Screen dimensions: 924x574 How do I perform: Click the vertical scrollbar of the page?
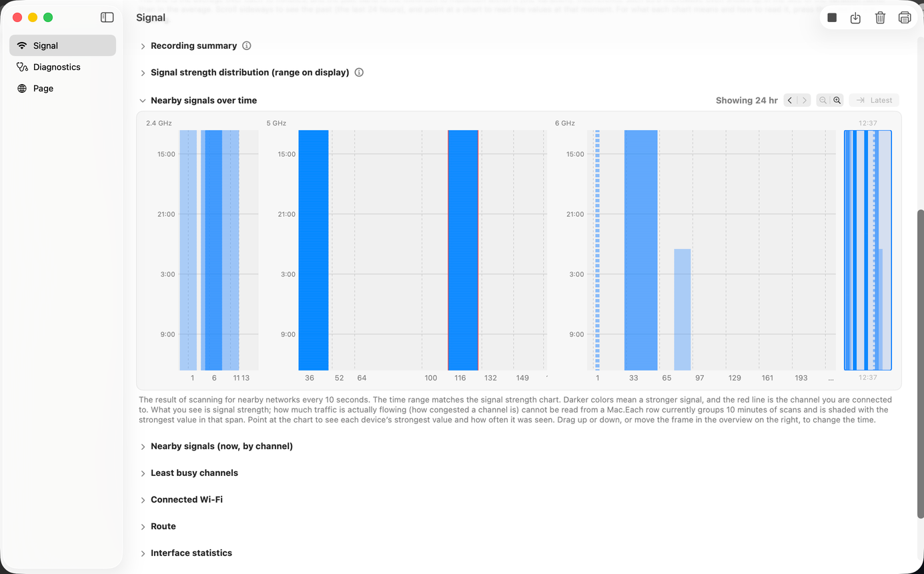pyautogui.click(x=921, y=364)
